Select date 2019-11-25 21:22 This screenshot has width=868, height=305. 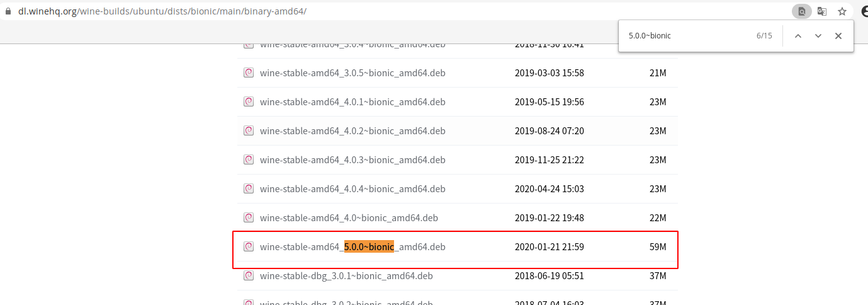click(x=550, y=160)
